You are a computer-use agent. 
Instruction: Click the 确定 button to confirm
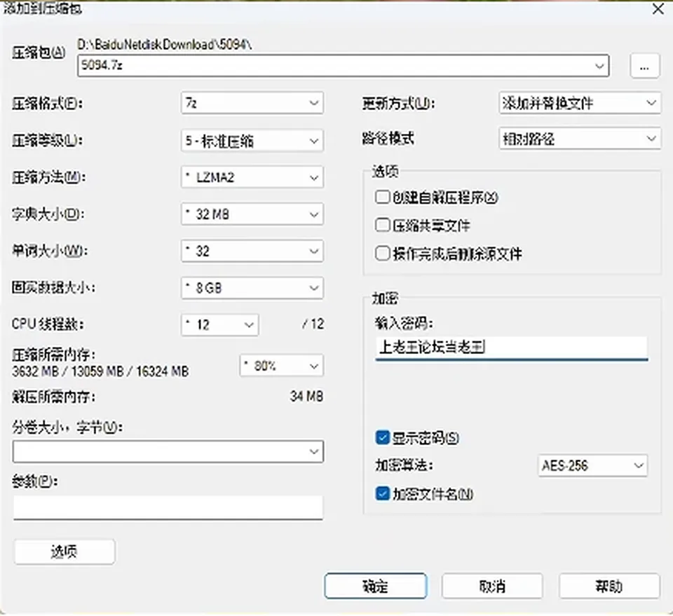click(376, 586)
